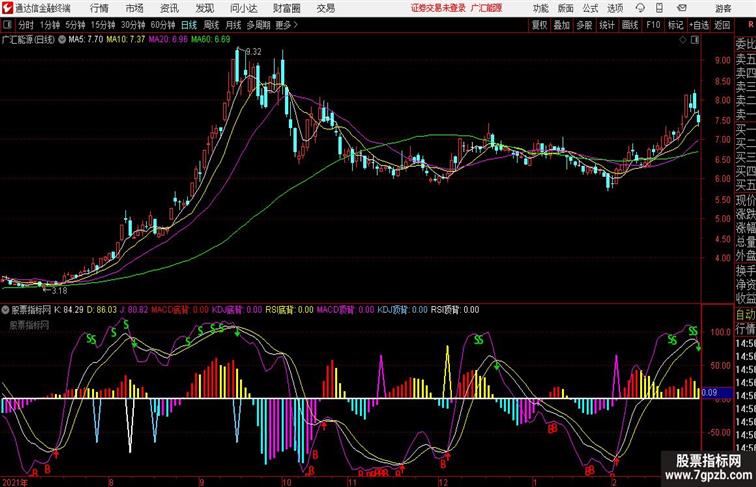Viewport: 756px width, 487px height.
Task: Click the 9.32 peak price label
Action: pyautogui.click(x=254, y=52)
